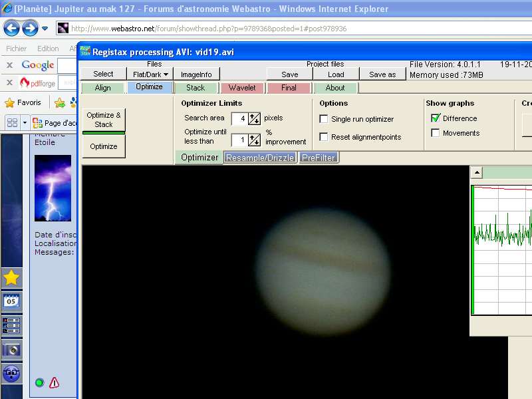This screenshot has height=399, width=532.
Task: Switch to the Align tab
Action: 103,88
